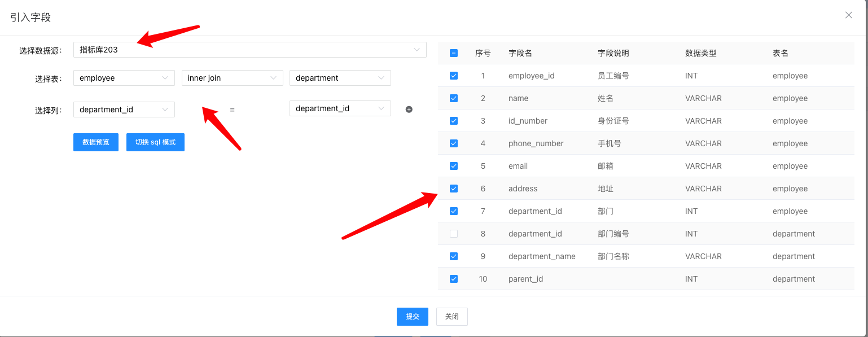This screenshot has width=868, height=337.
Task: Check the department table's department_id row checkbox
Action: [x=454, y=234]
